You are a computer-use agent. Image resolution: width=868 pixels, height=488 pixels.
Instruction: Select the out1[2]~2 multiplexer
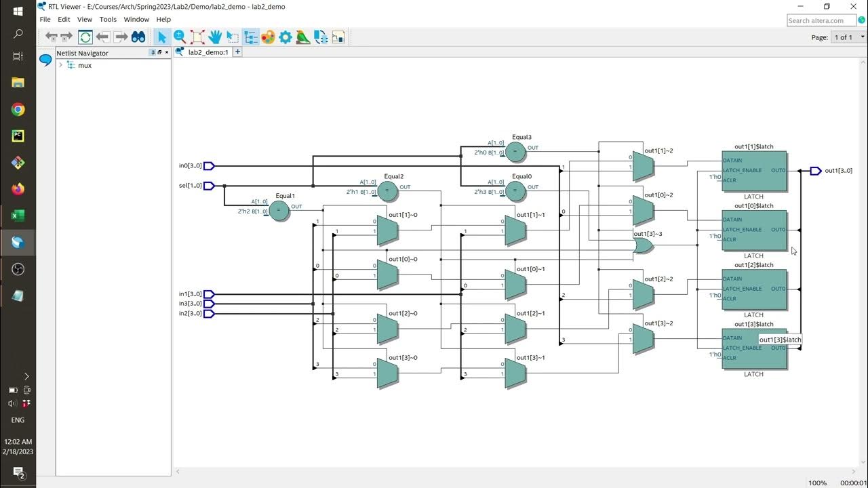click(x=644, y=295)
